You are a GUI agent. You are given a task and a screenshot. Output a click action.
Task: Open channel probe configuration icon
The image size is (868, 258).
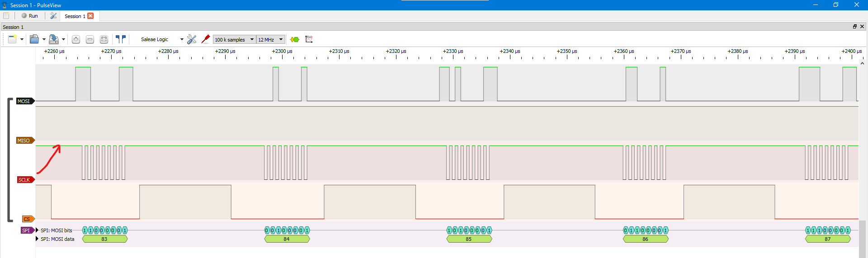tap(206, 39)
